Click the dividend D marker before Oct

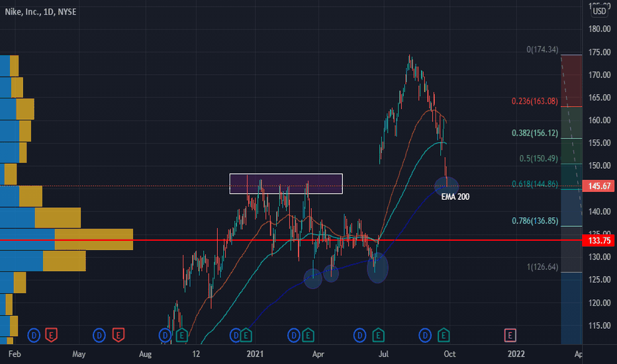(425, 336)
